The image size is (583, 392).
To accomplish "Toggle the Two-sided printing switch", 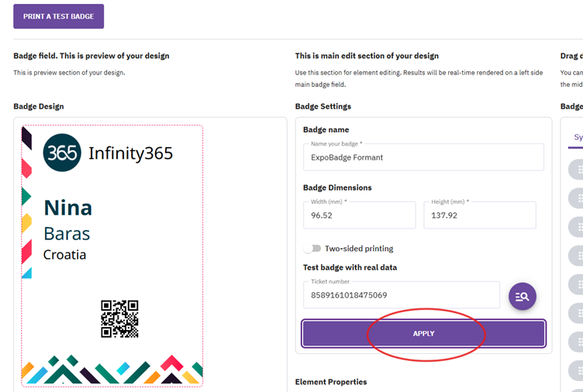I will [312, 249].
